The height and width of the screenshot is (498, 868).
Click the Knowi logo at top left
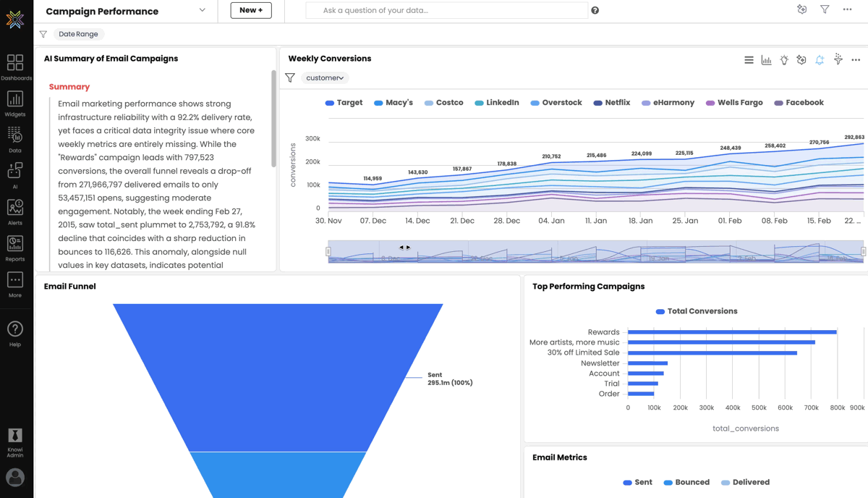[x=15, y=19]
